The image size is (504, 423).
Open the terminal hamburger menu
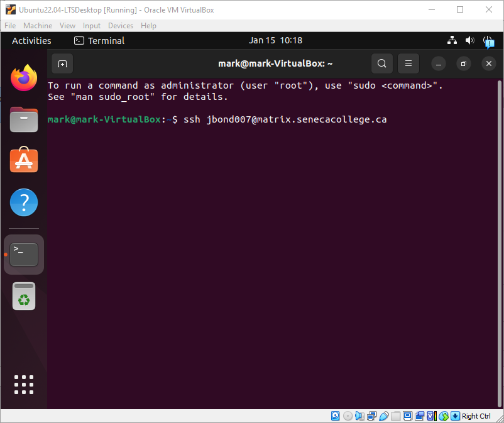coord(408,63)
